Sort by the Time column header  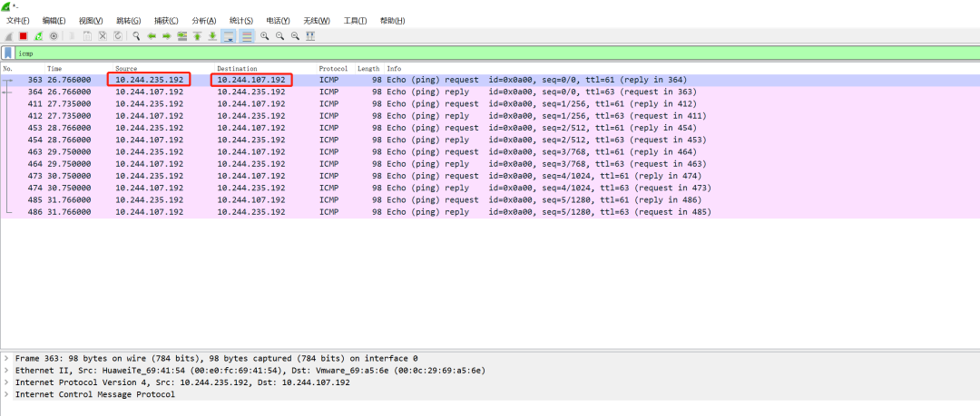coord(78,69)
